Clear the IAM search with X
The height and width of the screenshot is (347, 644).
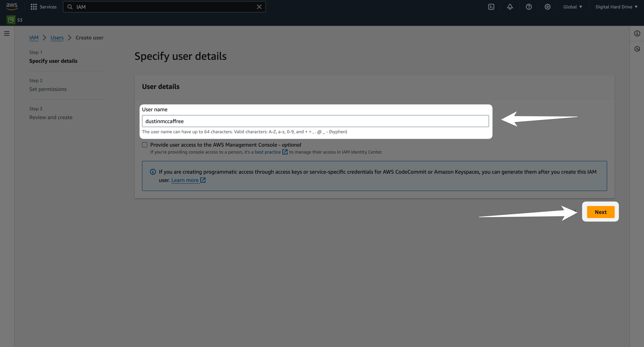[259, 7]
